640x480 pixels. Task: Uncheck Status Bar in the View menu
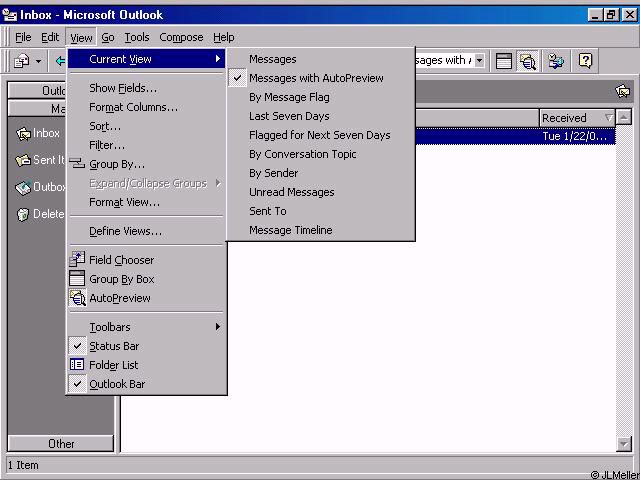(x=146, y=346)
